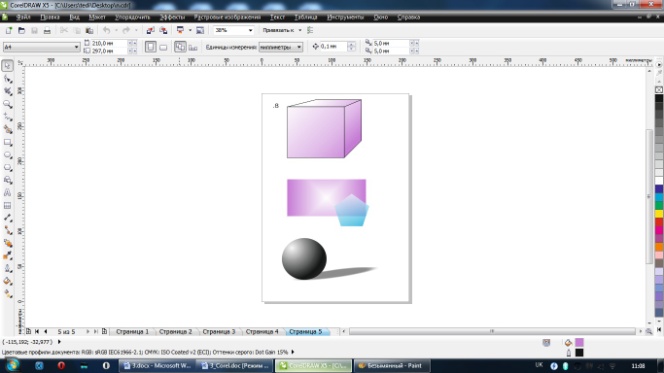Select the Freehand tool in toolbox

pyautogui.click(x=8, y=117)
